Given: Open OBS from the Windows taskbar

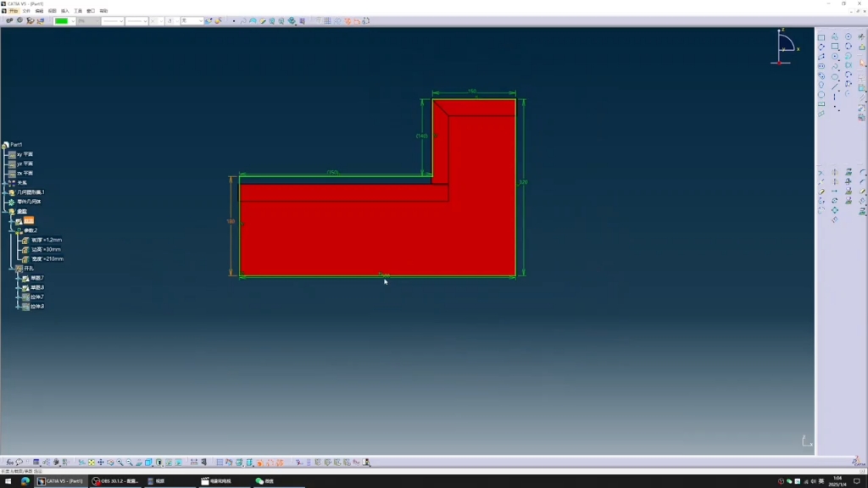Looking at the screenshot, I should (115, 481).
